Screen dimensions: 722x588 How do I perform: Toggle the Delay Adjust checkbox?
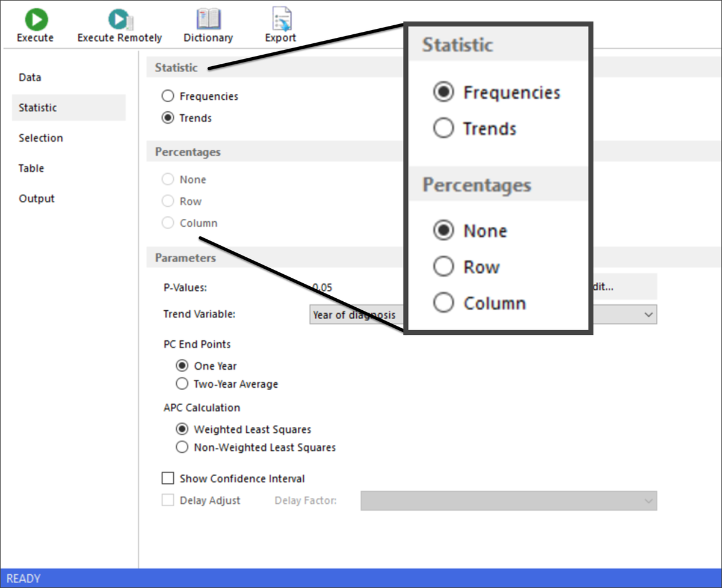click(x=168, y=500)
